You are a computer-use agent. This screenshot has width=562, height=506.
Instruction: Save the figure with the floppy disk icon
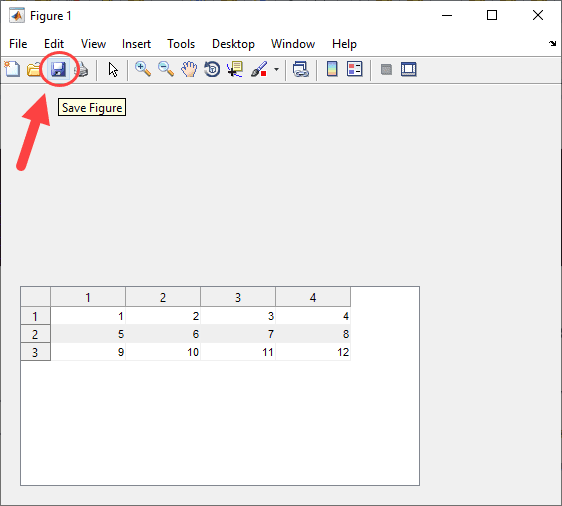tap(58, 69)
